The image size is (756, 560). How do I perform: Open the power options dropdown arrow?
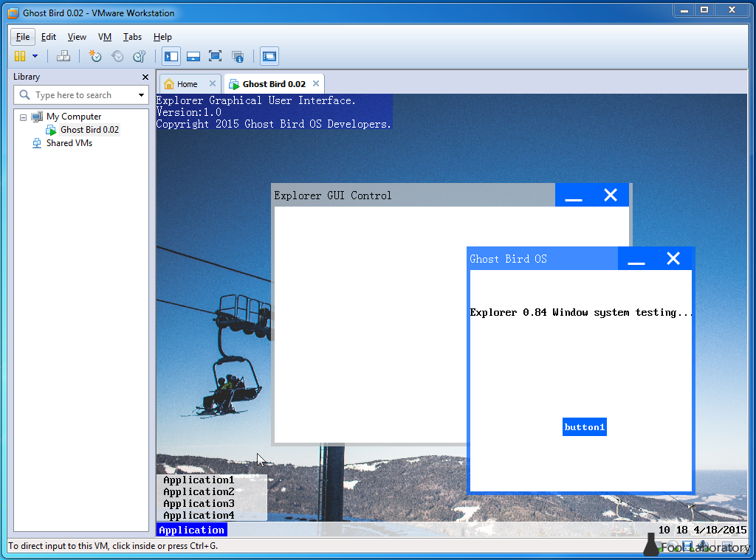(x=35, y=56)
